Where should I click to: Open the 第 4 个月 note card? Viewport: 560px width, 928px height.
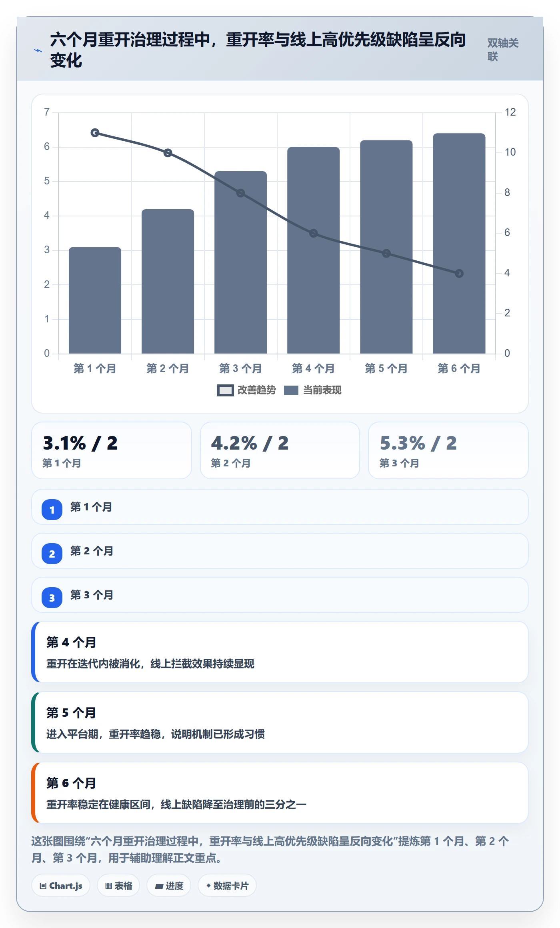click(280, 652)
